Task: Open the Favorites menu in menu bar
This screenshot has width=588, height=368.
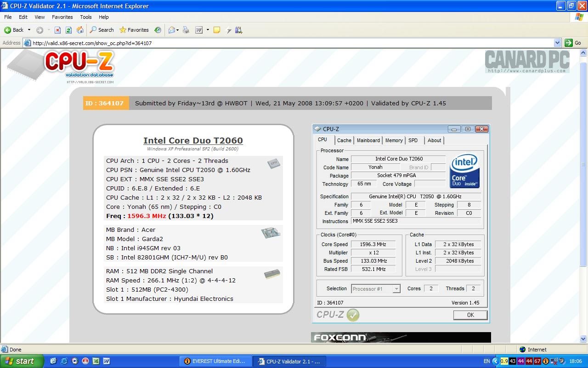Action: pyautogui.click(x=62, y=17)
